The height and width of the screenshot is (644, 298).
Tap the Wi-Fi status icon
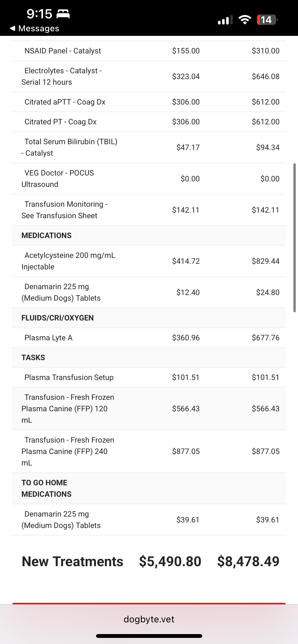pyautogui.click(x=245, y=20)
